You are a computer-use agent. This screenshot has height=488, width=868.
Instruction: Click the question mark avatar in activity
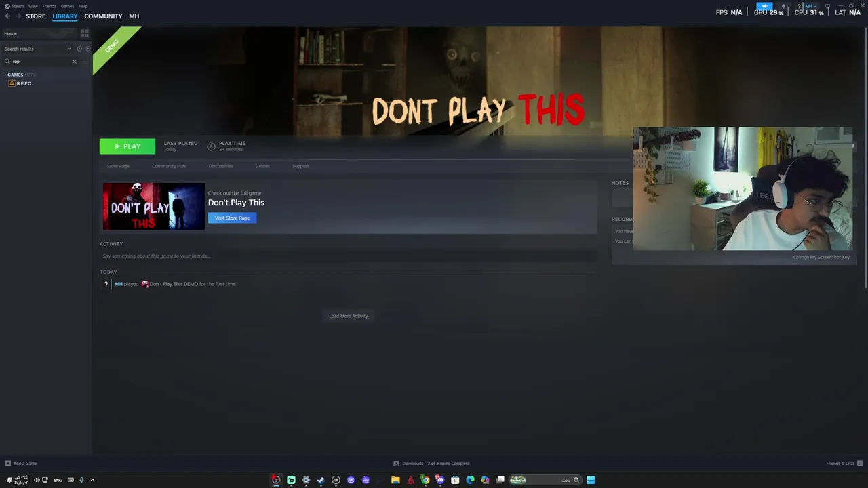click(106, 284)
